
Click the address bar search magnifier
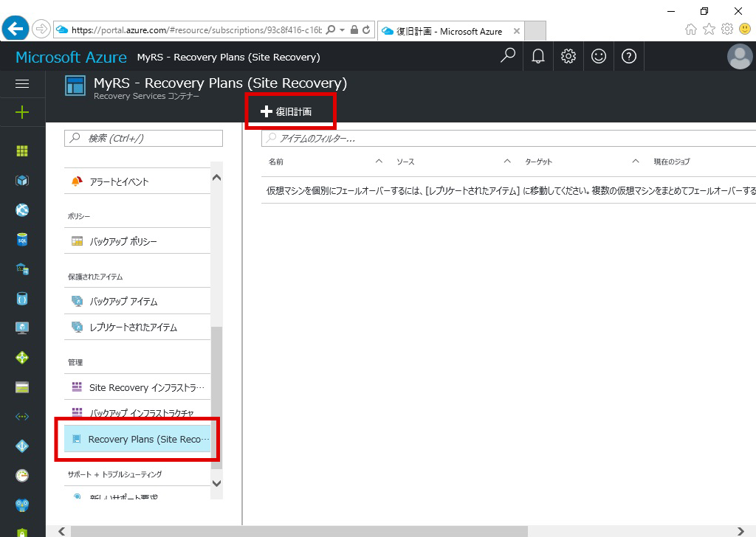(x=331, y=30)
